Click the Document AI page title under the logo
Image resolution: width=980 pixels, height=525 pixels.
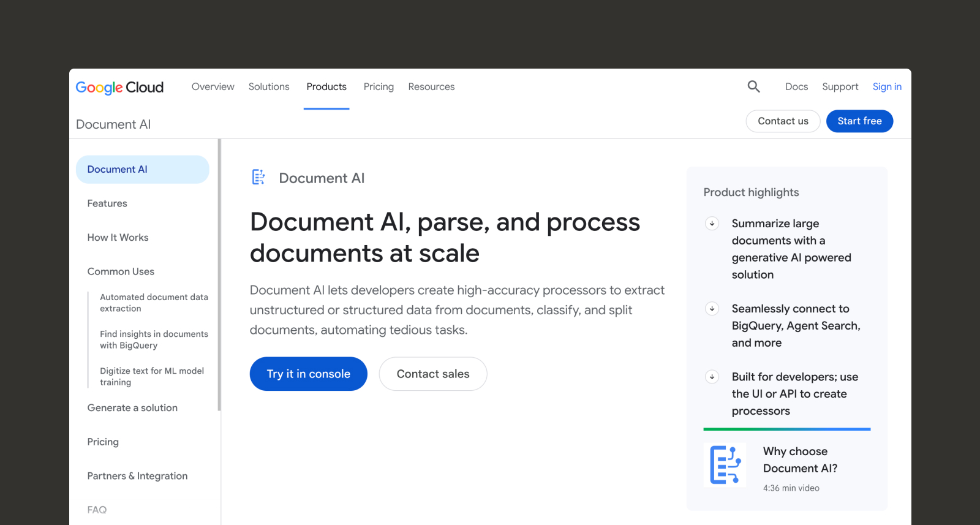[x=113, y=124]
